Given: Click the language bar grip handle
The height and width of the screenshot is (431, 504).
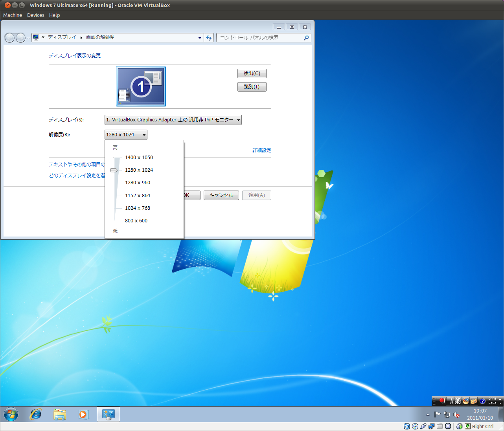Looking at the screenshot, I should 434,401.
